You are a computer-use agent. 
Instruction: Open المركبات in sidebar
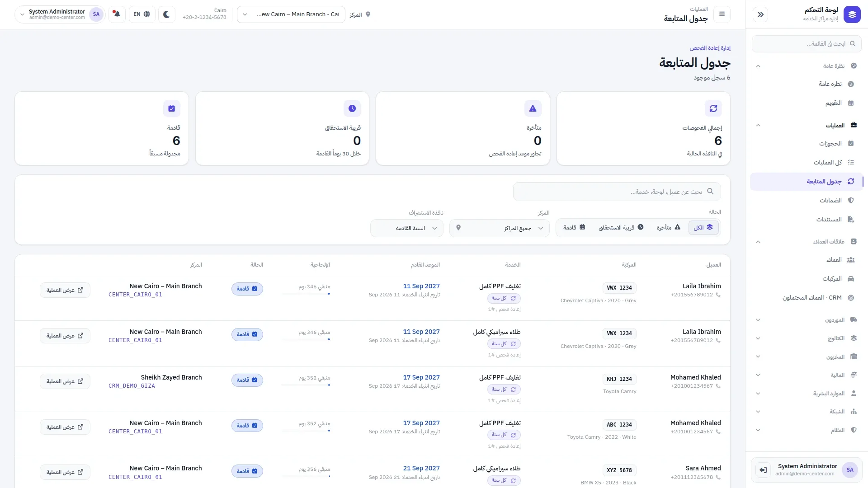(807, 279)
